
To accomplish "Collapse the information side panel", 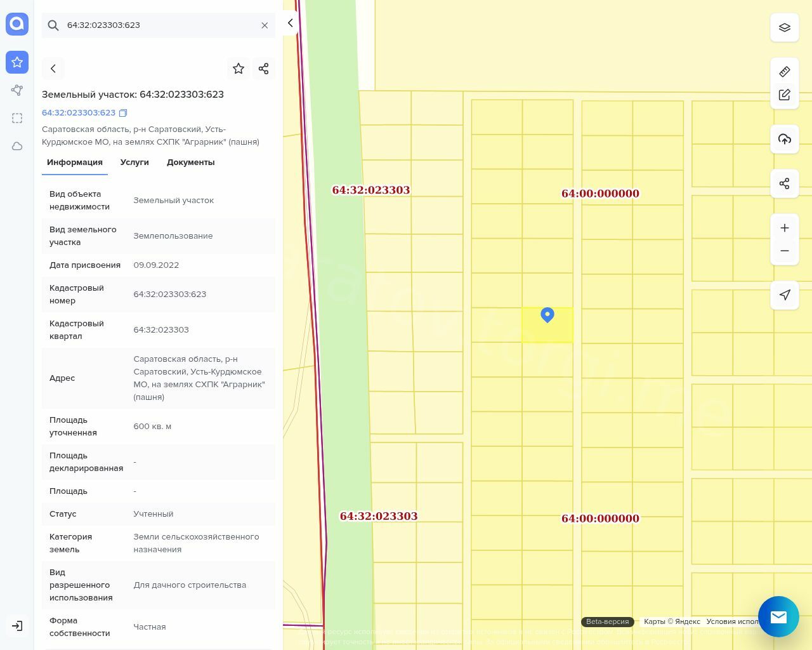I will coord(290,23).
